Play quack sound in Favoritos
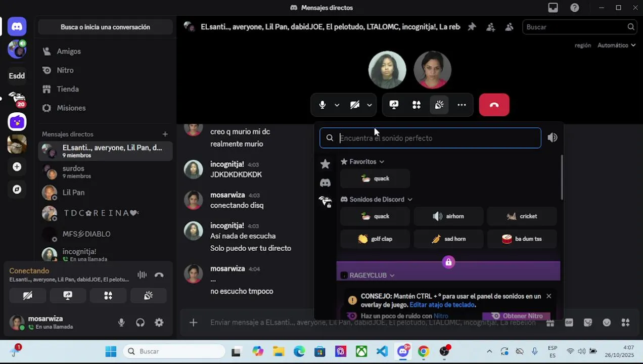This screenshot has height=364, width=643. (375, 178)
